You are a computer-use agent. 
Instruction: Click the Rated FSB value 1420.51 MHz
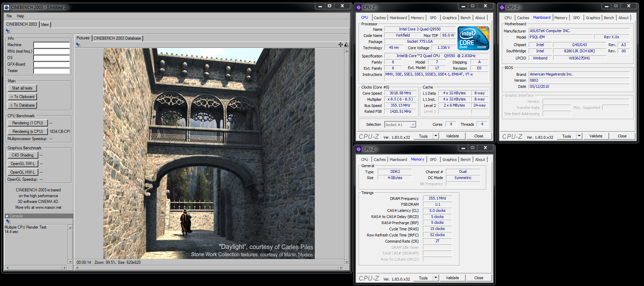[x=400, y=111]
